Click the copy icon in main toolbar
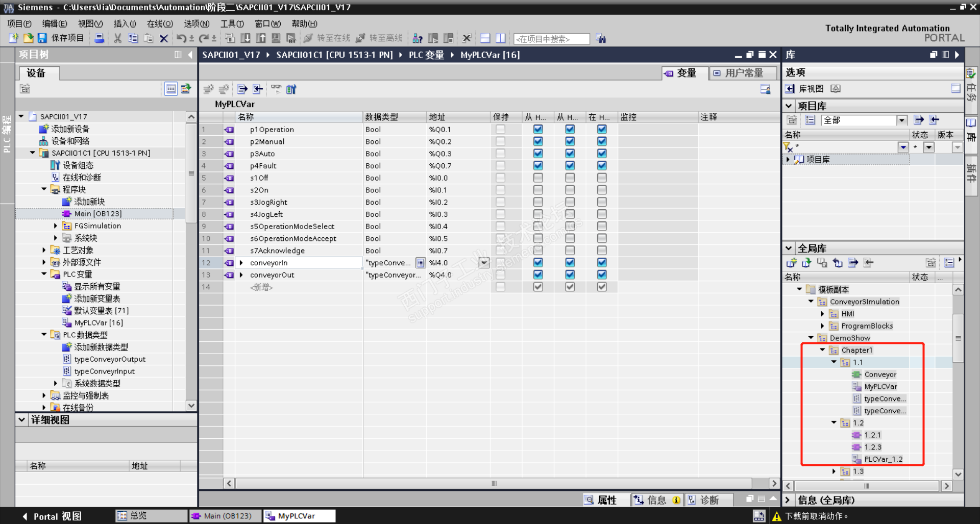Screen dimensions: 980x524 [133, 38]
